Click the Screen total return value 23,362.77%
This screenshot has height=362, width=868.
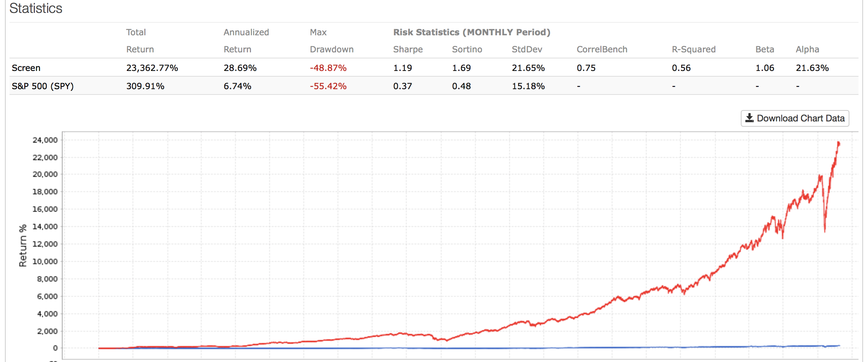pyautogui.click(x=152, y=68)
